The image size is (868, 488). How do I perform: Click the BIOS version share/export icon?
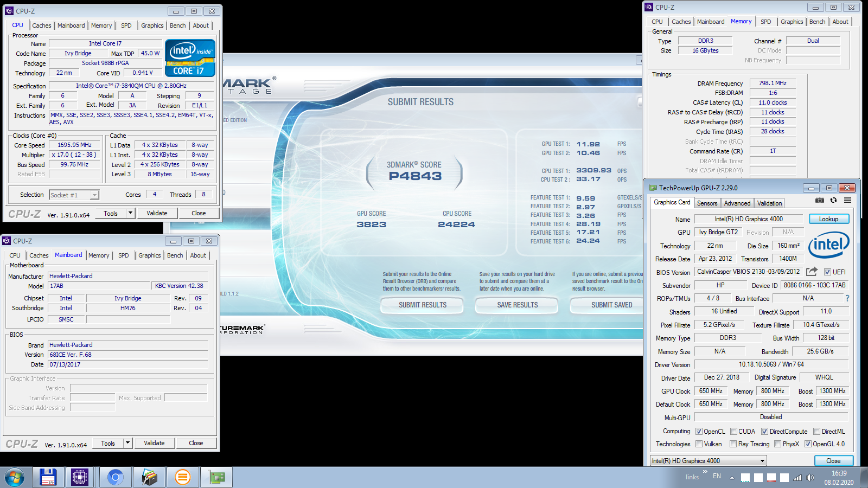(812, 272)
